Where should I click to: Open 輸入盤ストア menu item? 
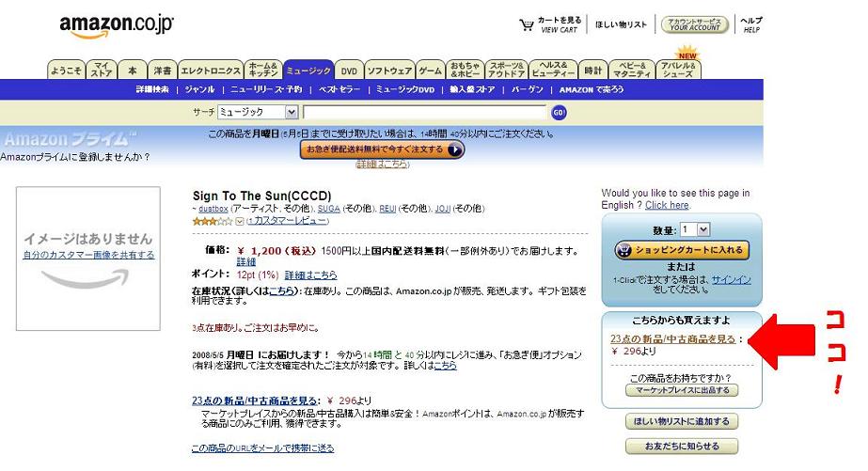[x=472, y=89]
